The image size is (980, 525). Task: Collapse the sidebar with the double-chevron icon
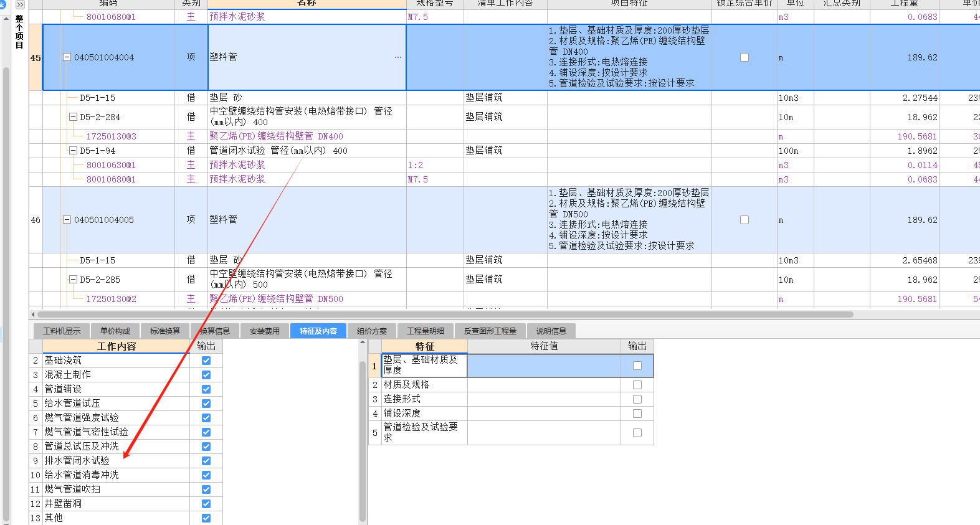point(20,4)
